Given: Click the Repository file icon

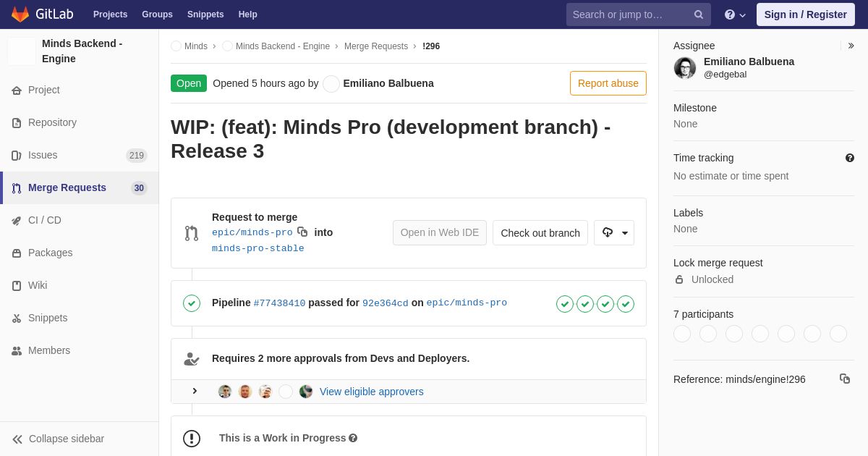Looking at the screenshot, I should click(17, 123).
